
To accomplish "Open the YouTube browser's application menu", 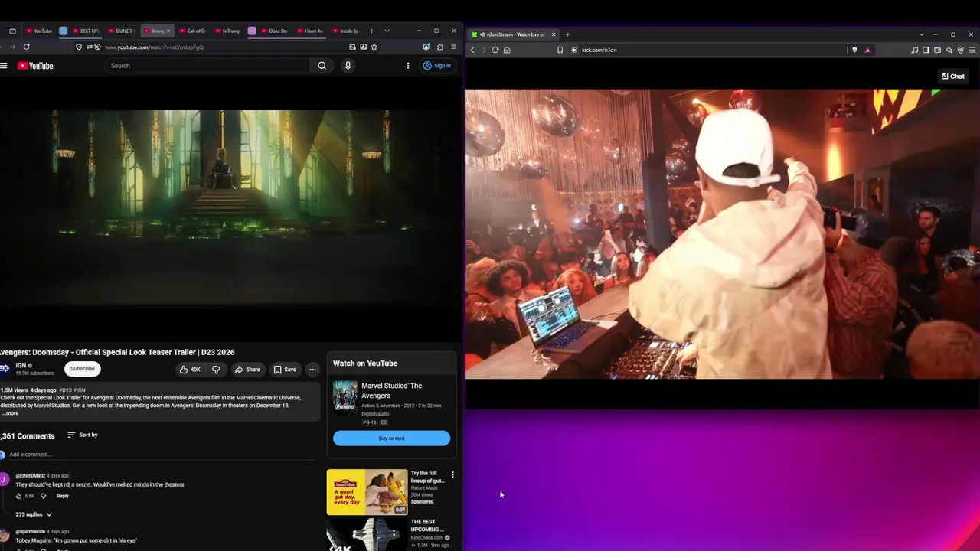I will 453,47.
